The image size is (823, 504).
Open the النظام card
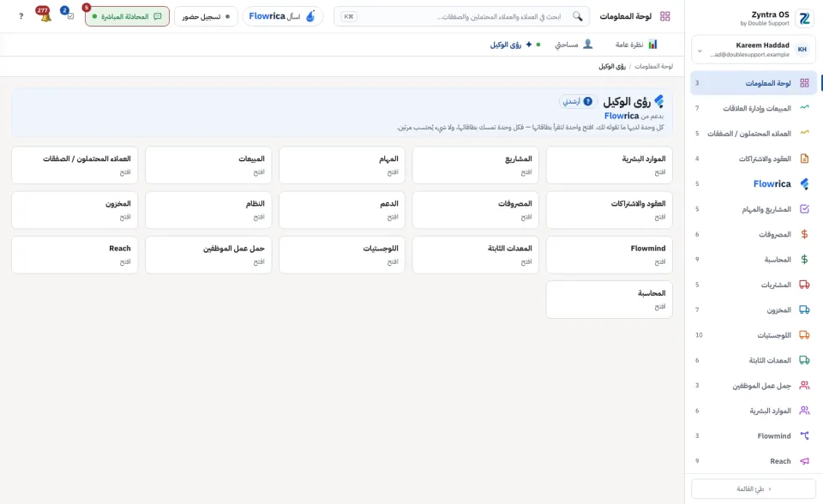click(208, 210)
